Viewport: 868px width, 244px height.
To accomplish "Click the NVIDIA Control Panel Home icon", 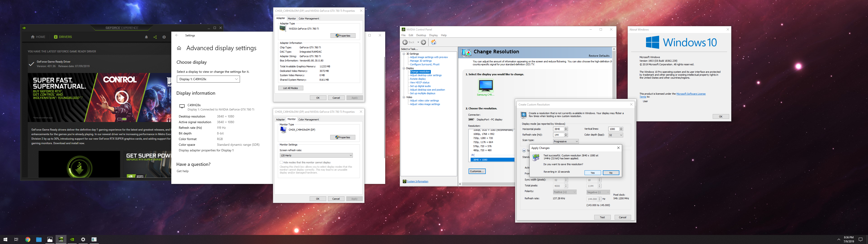I will [x=434, y=42].
